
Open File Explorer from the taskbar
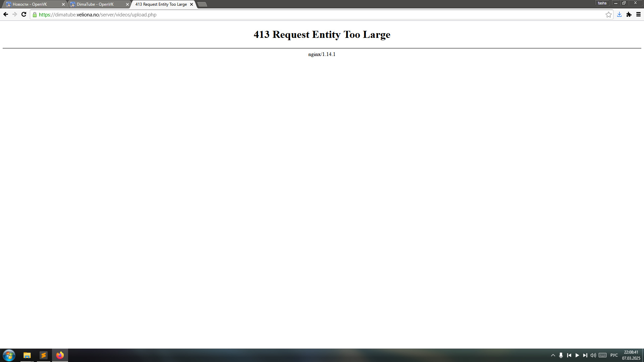tap(27, 355)
